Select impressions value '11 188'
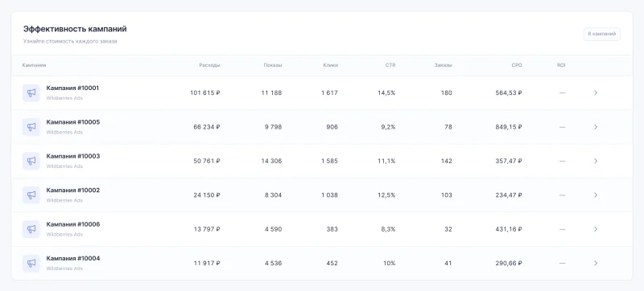This screenshot has width=644, height=291. [x=271, y=93]
